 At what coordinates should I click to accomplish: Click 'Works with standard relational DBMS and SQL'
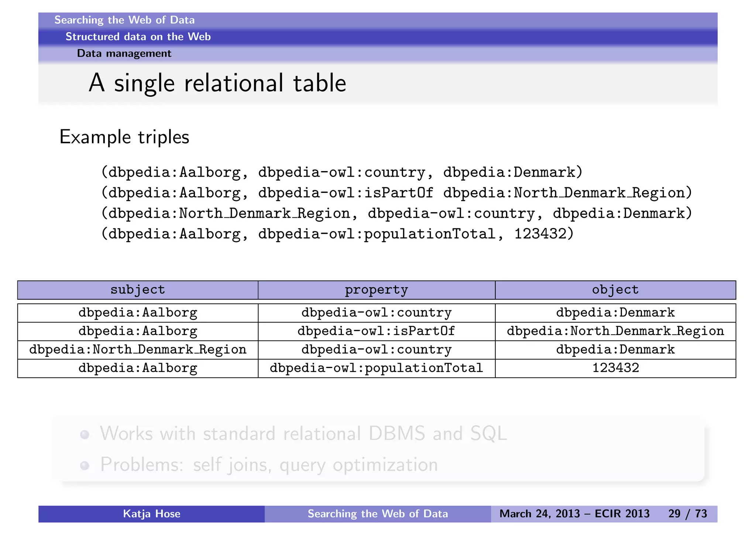[x=303, y=433]
